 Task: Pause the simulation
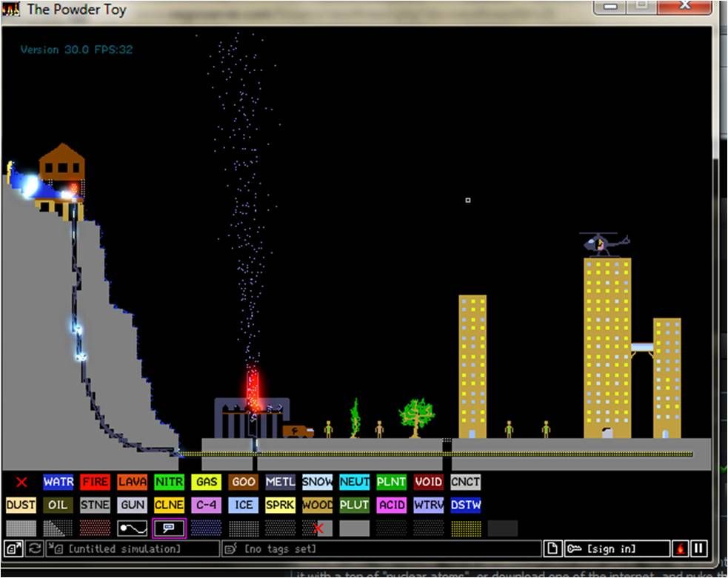(699, 549)
